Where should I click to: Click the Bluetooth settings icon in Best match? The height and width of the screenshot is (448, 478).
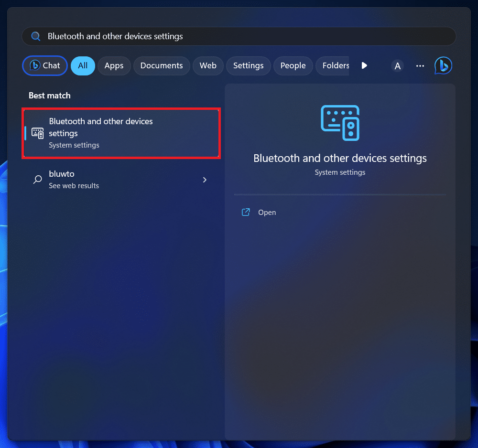click(37, 133)
